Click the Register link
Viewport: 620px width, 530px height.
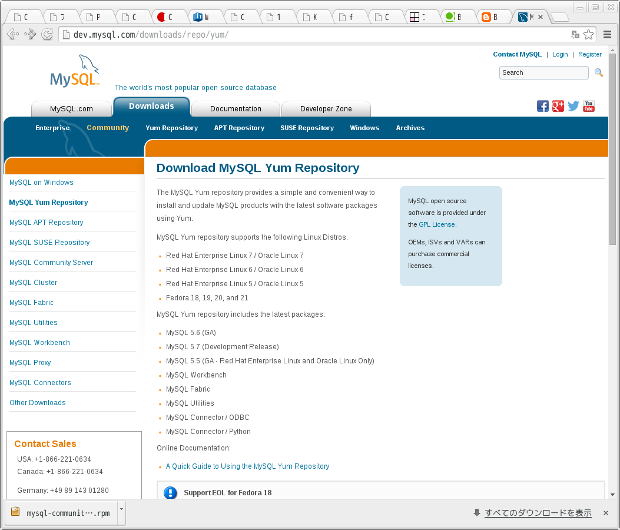pyautogui.click(x=590, y=55)
